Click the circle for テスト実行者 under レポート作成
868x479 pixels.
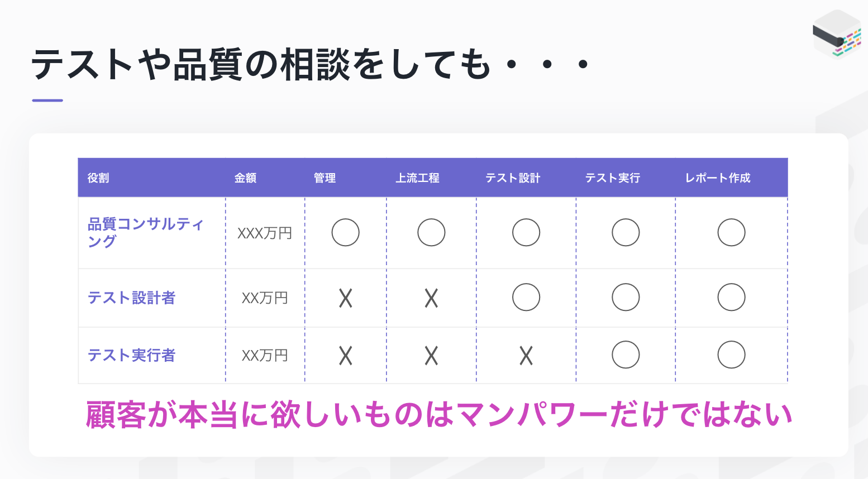tap(731, 355)
